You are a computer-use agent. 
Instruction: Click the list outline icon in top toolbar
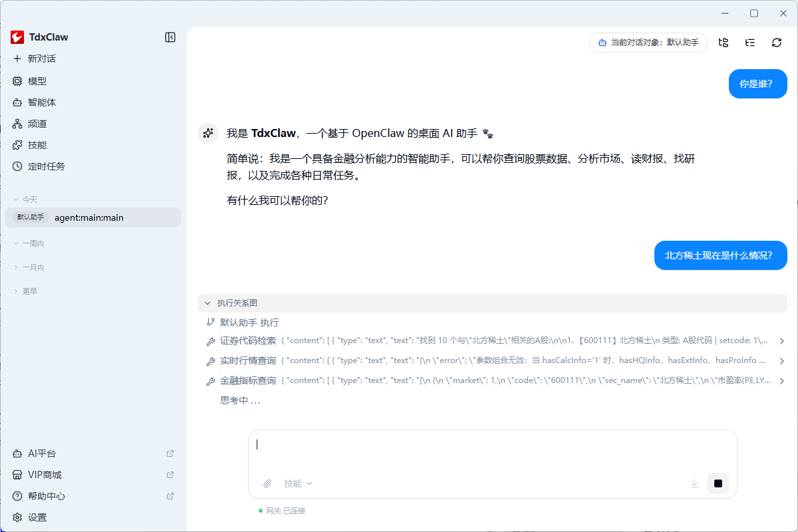(750, 43)
